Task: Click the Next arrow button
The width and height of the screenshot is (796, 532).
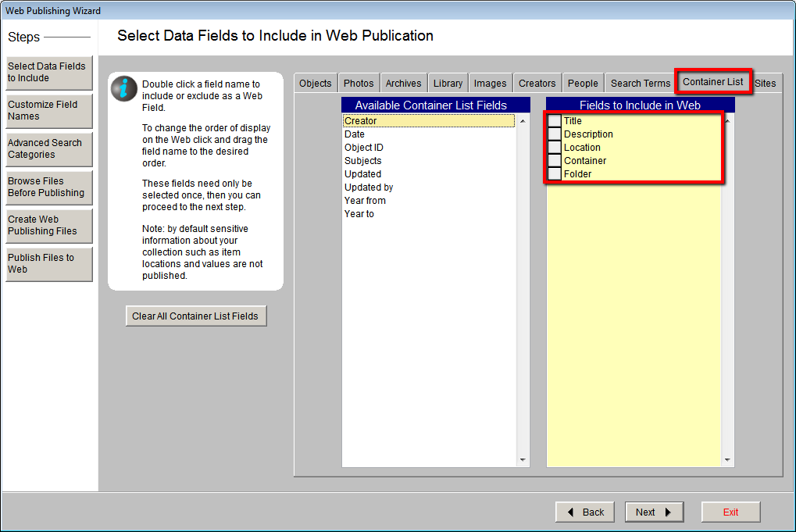Action: tap(654, 512)
